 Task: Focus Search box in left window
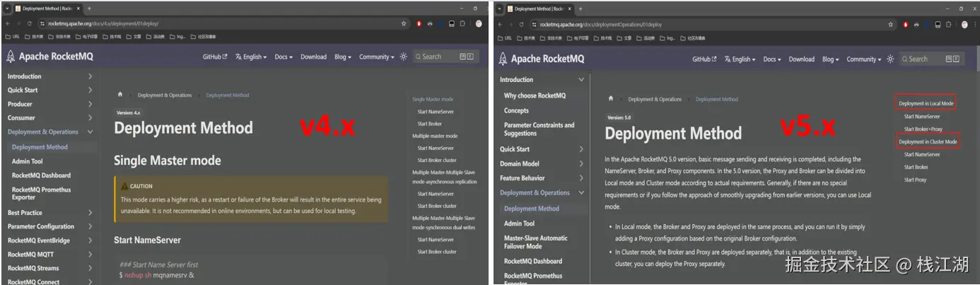click(x=445, y=57)
